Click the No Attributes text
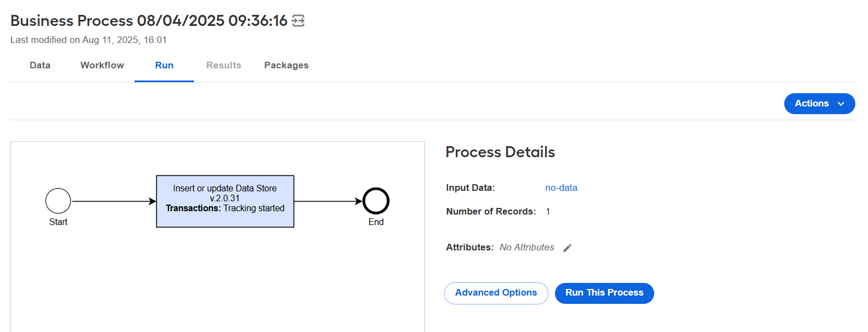868x332 pixels. (527, 247)
